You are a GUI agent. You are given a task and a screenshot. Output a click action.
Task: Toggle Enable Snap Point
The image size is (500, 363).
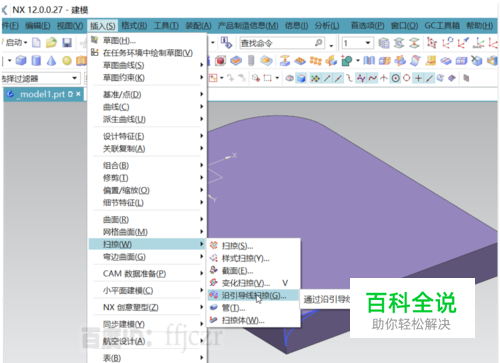(x=315, y=78)
